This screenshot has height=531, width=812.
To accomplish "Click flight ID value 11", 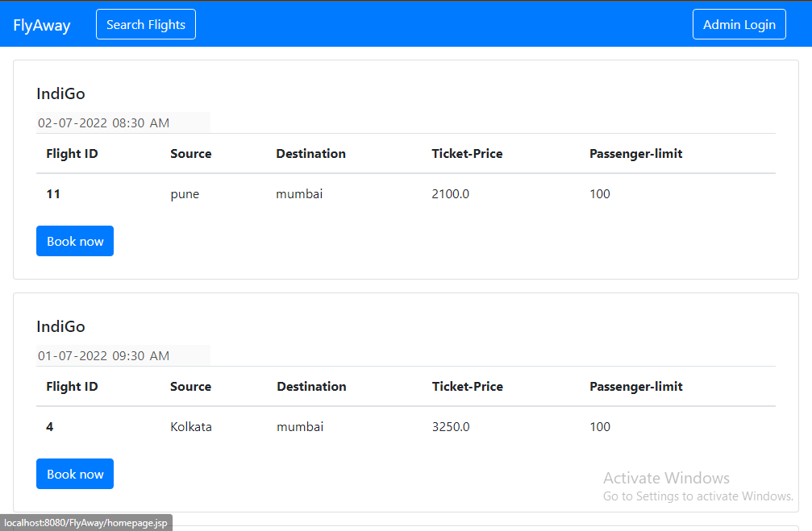I will coord(53,194).
